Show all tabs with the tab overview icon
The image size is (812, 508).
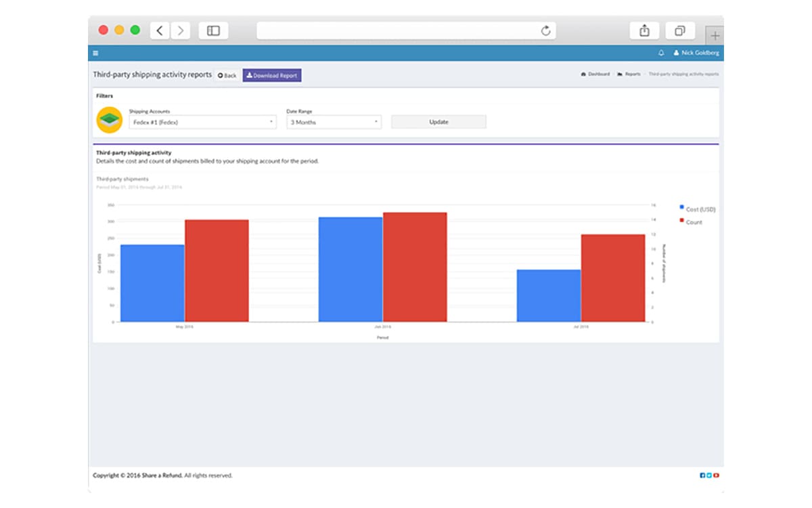click(x=679, y=30)
